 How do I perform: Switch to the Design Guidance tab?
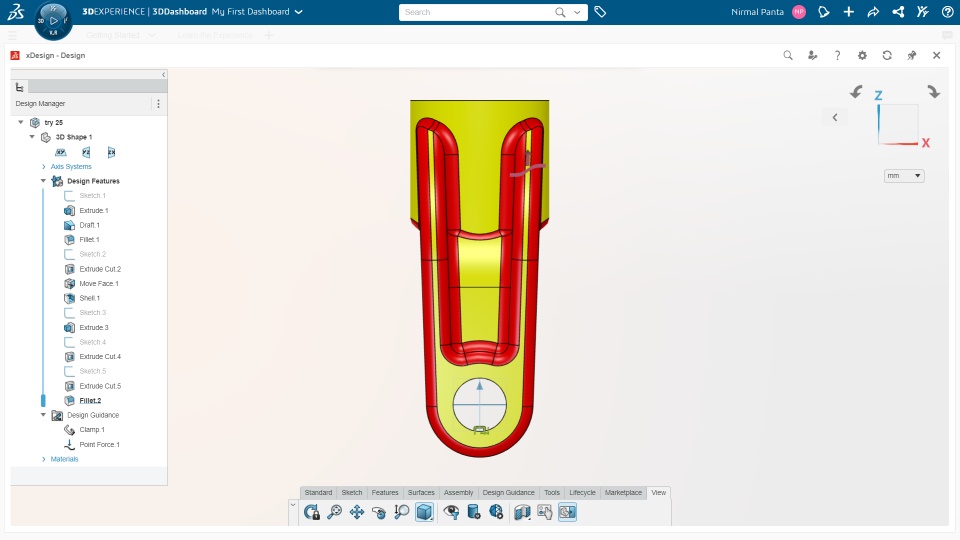(x=509, y=492)
